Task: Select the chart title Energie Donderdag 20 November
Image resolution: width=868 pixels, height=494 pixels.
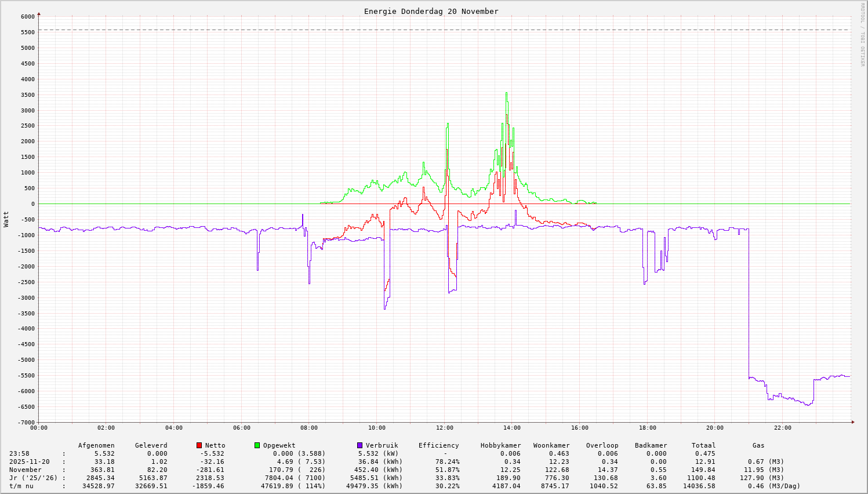Action: coord(431,12)
